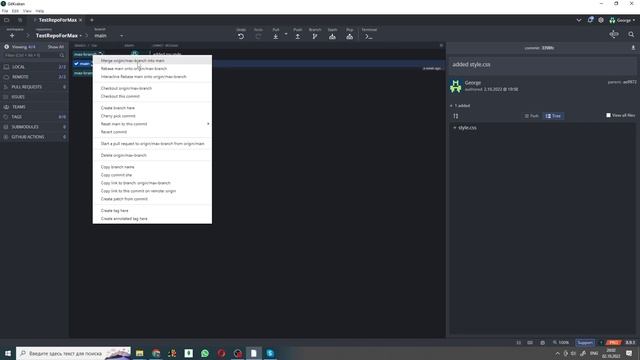Expand the tab list chevron at top right
640x360 pixels.
coord(579,20)
